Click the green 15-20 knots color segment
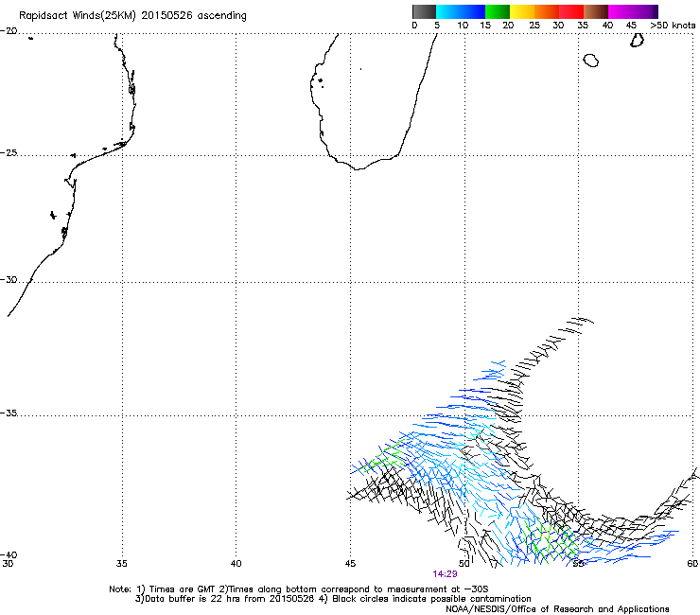 pos(498,11)
